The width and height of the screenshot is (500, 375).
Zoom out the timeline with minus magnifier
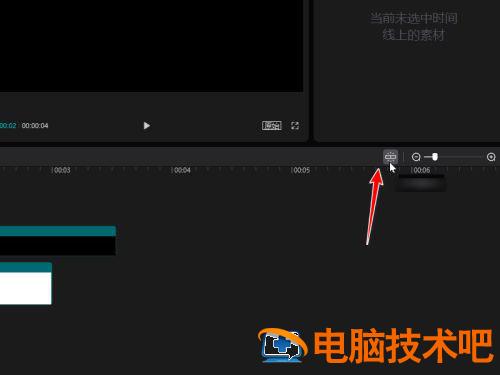(416, 157)
